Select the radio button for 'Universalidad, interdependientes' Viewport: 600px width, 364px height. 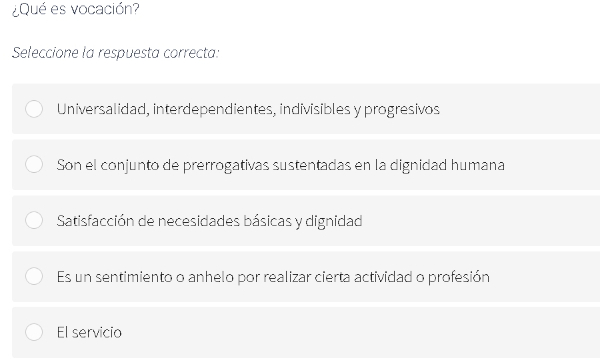tap(34, 109)
